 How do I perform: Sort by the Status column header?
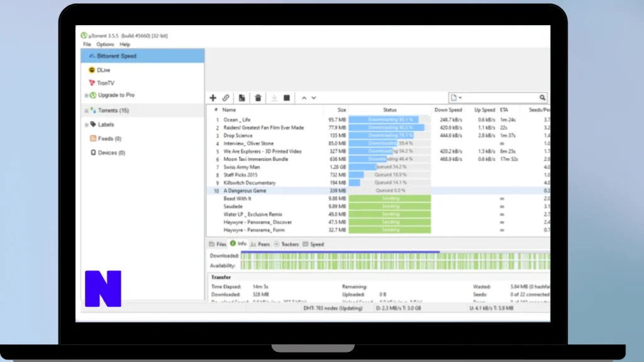(390, 110)
